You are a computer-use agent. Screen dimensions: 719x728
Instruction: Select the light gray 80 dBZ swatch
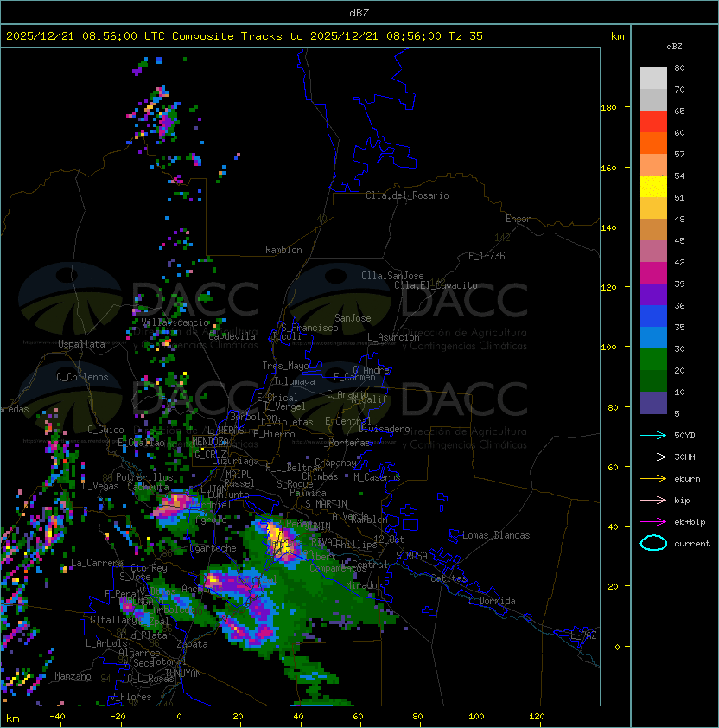coord(653,79)
